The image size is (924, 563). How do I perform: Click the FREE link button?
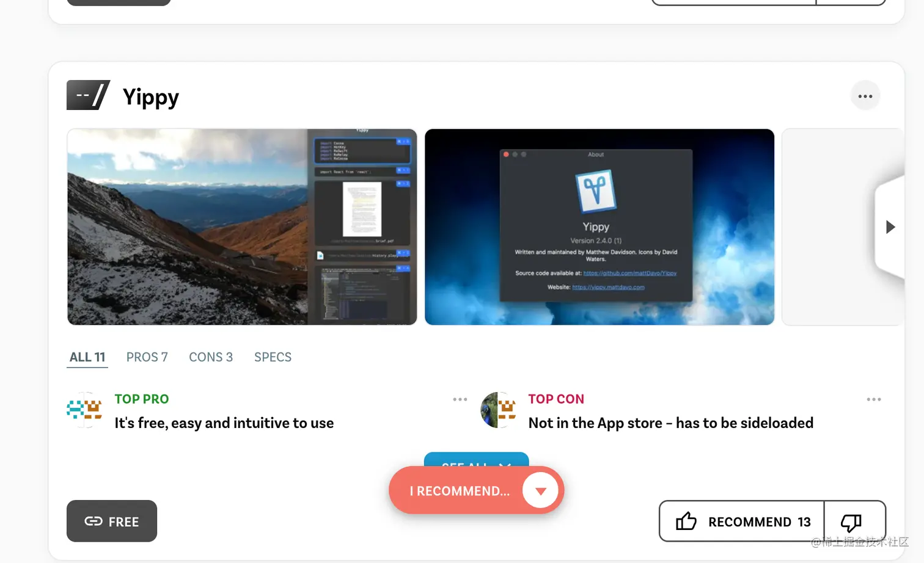112,521
